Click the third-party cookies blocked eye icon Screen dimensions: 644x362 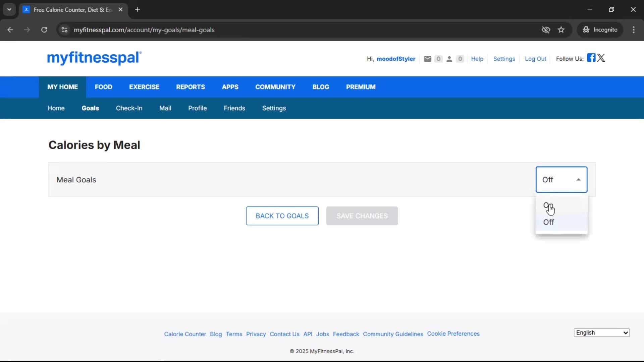coord(546,30)
